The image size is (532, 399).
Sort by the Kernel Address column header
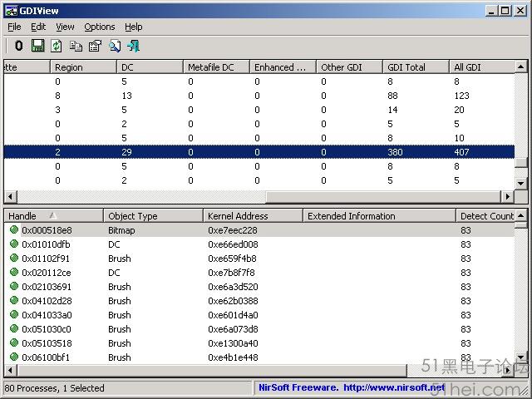[253, 216]
